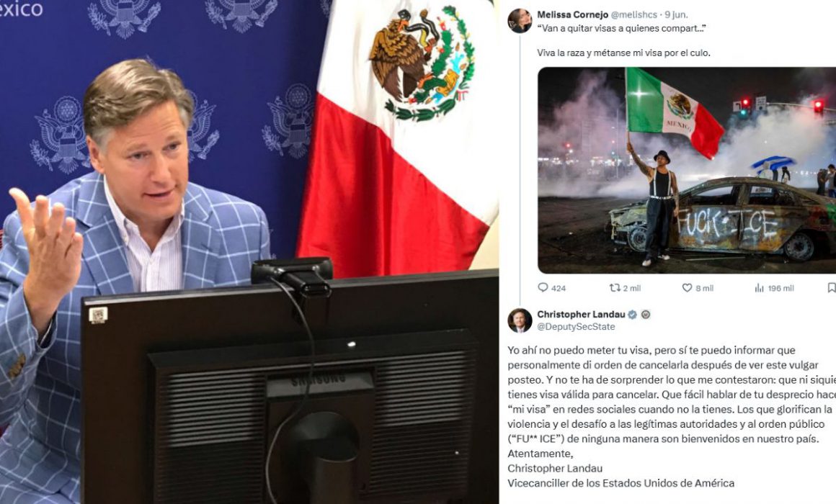
Task: Like the tweet with 8 mil hearts
Action: 688,288
